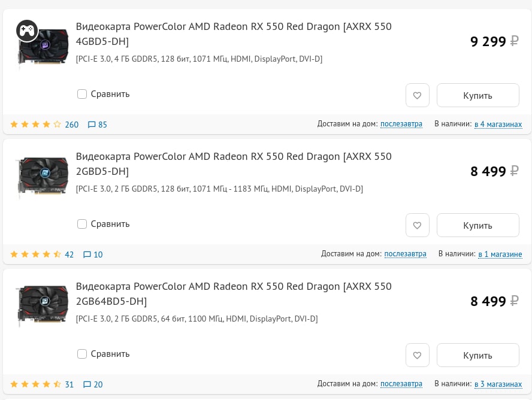Click the star rating with 31 reviews
The width and height of the screenshot is (532, 400).
coord(35,384)
